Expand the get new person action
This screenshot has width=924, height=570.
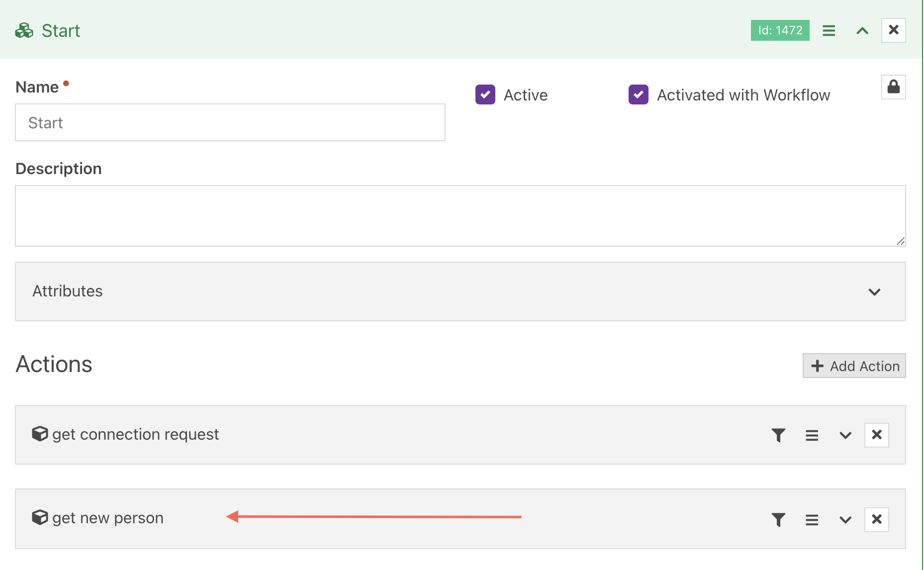coord(845,520)
